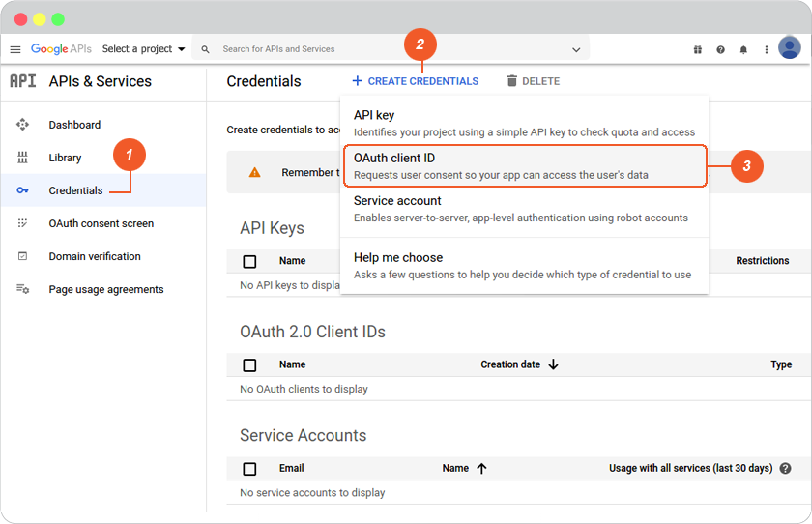This screenshot has width=812, height=524.
Task: Click the DELETE button
Action: coord(534,81)
